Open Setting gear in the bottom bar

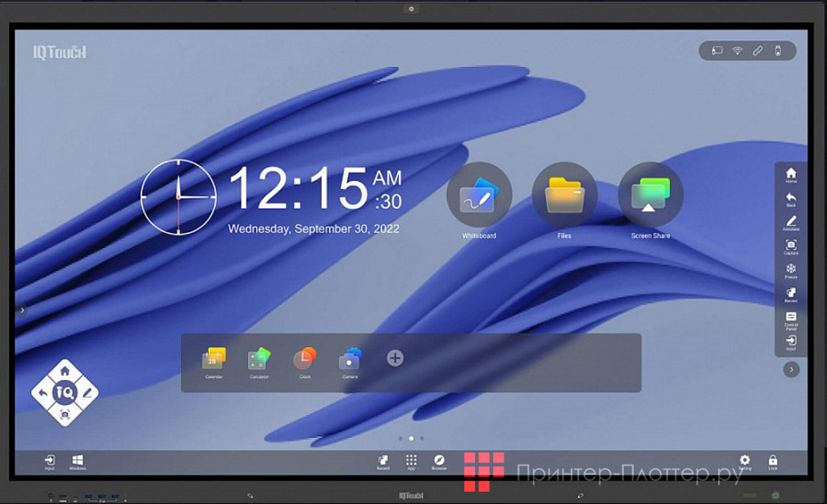pos(744,461)
